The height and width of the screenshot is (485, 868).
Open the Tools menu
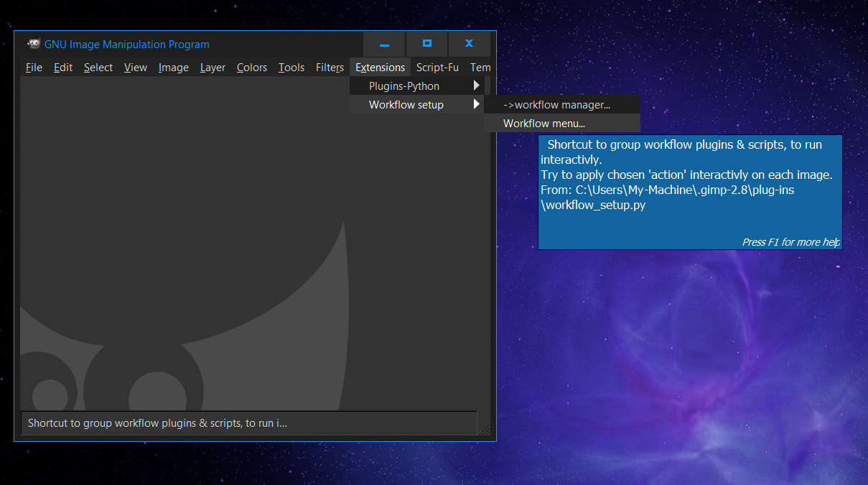(291, 68)
